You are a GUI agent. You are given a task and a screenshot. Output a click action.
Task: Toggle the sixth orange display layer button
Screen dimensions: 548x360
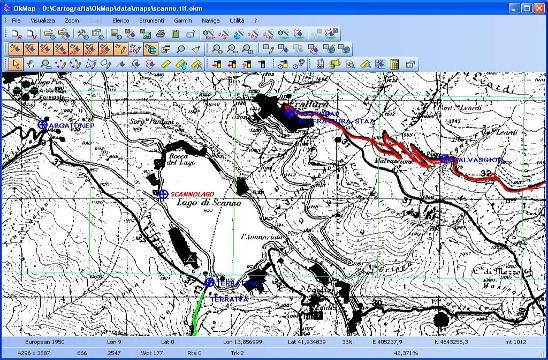point(91,49)
